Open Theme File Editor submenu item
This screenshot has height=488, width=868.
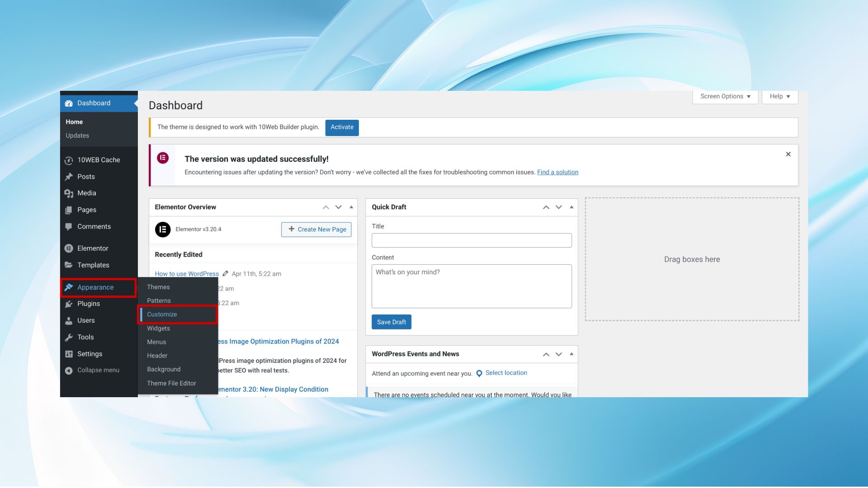171,384
